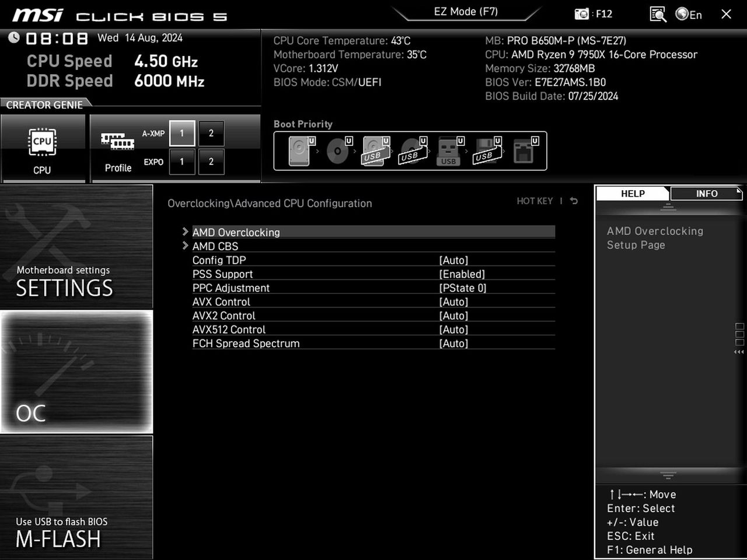Click the help panel lower scroll handle
Image resolution: width=747 pixels, height=560 pixels.
click(x=668, y=475)
